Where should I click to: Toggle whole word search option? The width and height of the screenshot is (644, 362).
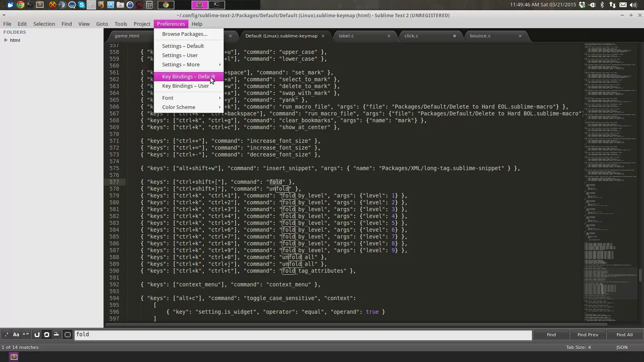26,335
